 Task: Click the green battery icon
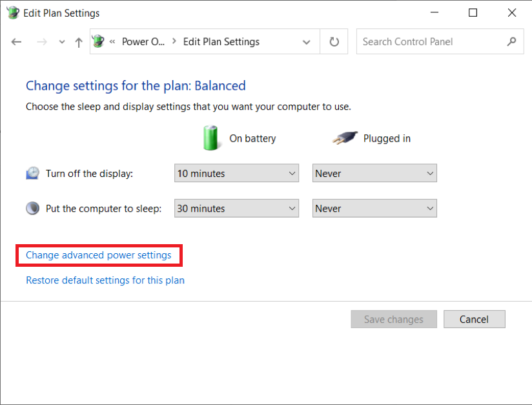210,138
